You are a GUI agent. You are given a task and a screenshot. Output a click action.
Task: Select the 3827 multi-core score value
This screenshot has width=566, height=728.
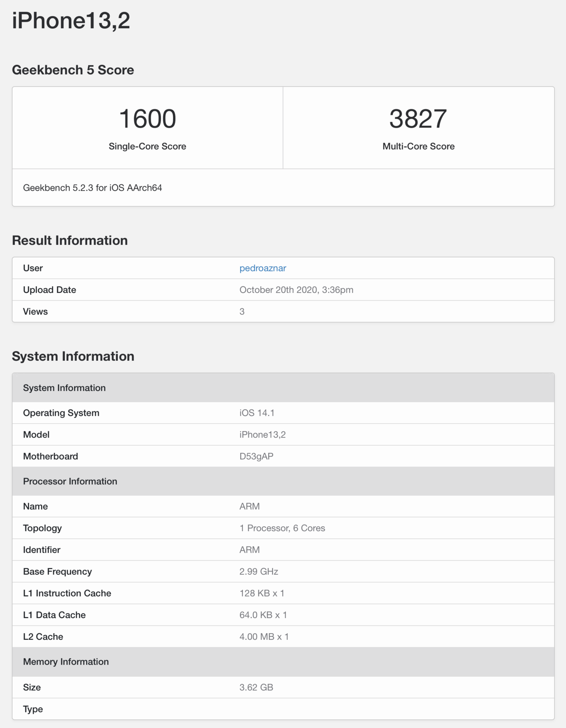click(x=418, y=119)
